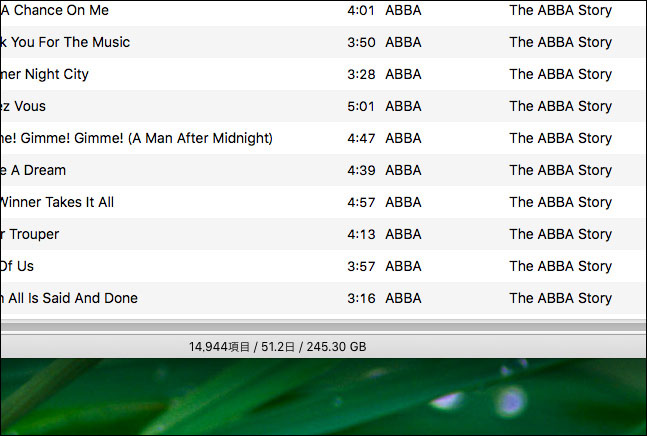Click the 4:01 duration in first row
The height and width of the screenshot is (436, 647).
[361, 10]
